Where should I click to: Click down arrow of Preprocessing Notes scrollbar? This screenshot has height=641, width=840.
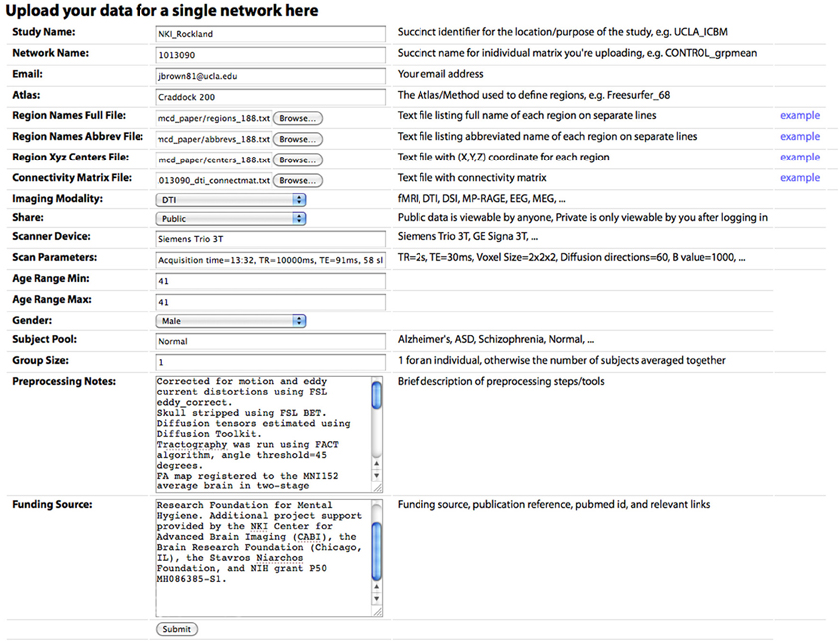(376, 475)
